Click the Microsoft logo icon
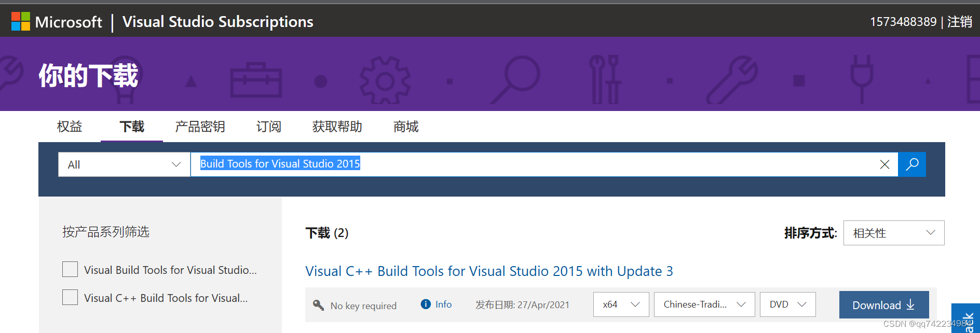This screenshot has height=333, width=980. (x=21, y=22)
